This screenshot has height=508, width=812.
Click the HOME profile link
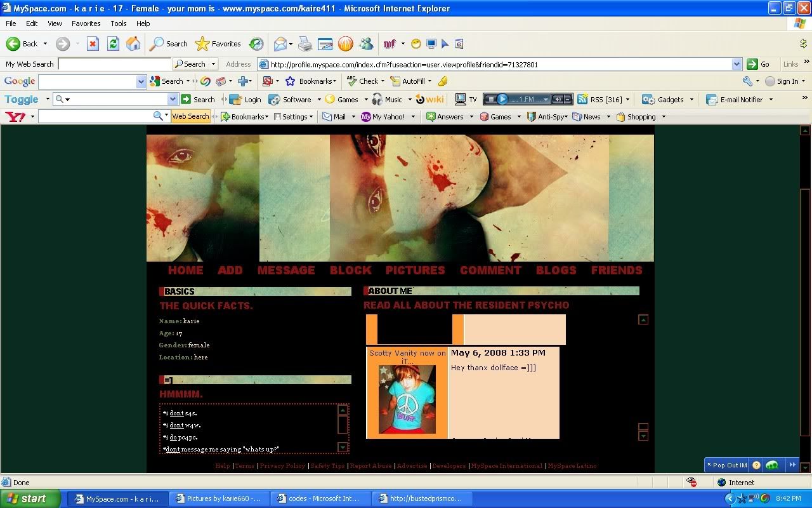tap(185, 270)
